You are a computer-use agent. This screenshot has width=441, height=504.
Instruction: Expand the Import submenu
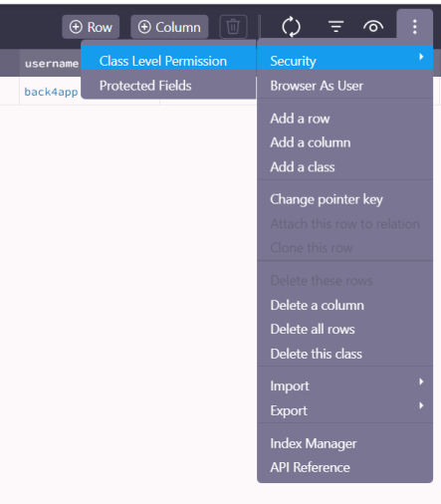[344, 385]
